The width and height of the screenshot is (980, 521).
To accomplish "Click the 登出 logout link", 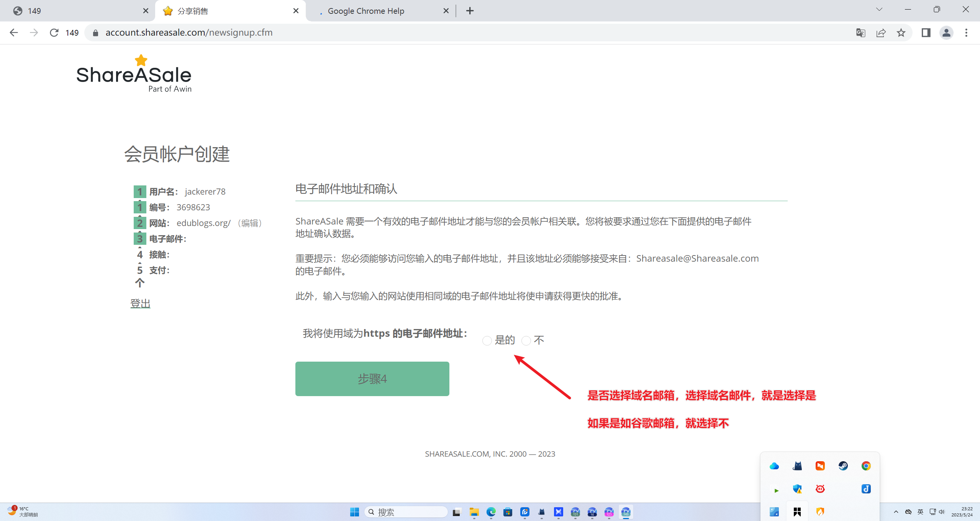I will click(140, 303).
